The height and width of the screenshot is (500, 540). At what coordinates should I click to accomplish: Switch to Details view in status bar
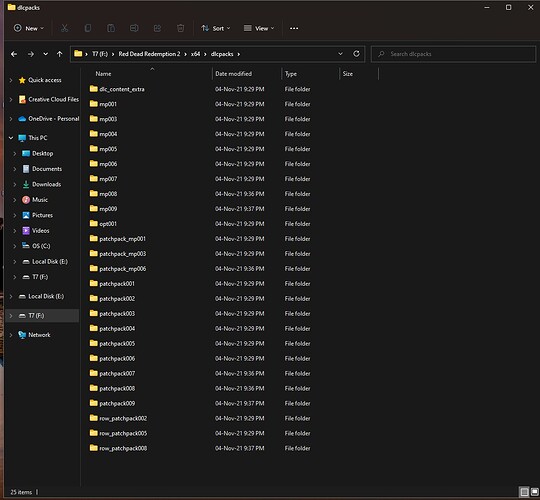(x=524, y=492)
